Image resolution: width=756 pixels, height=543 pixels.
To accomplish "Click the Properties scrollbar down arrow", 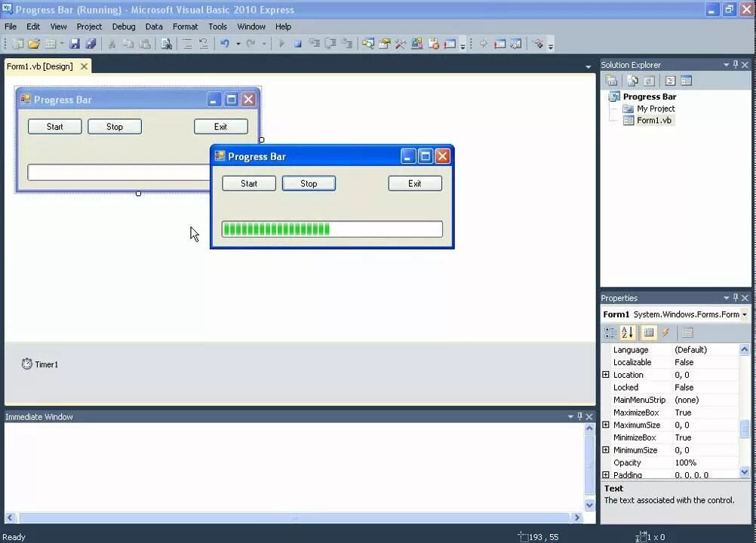I will tap(745, 472).
